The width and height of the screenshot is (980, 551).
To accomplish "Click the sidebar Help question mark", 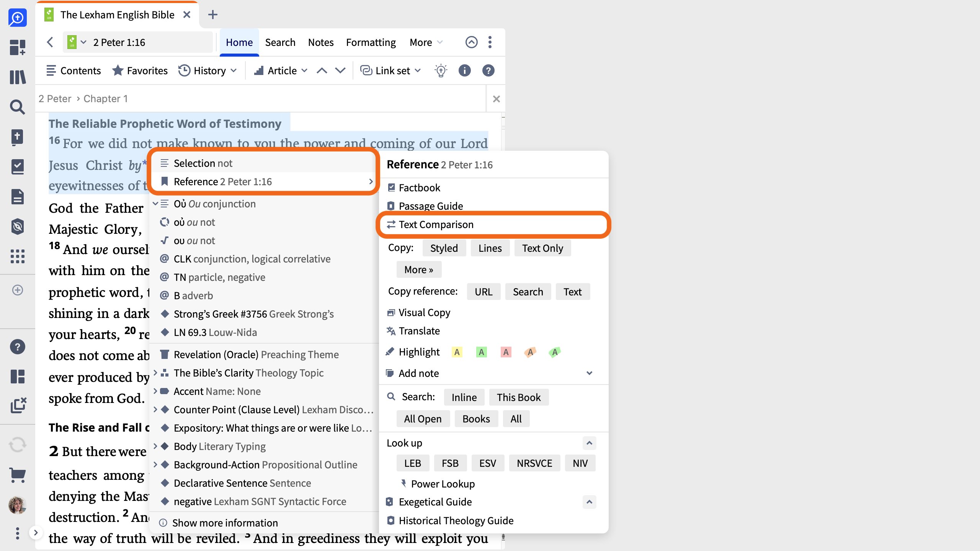I will click(18, 347).
